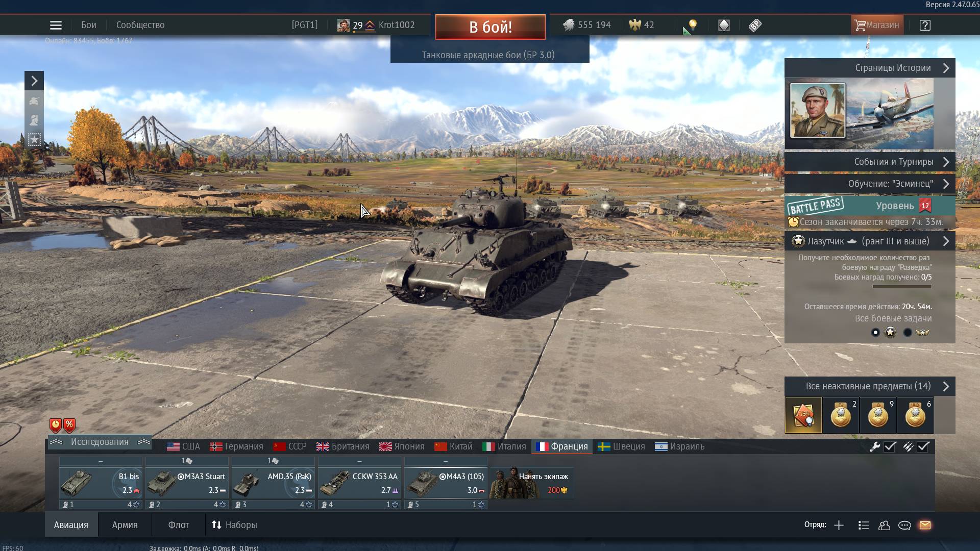Expand События и Турниры
The height and width of the screenshot is (551, 980).
[870, 162]
